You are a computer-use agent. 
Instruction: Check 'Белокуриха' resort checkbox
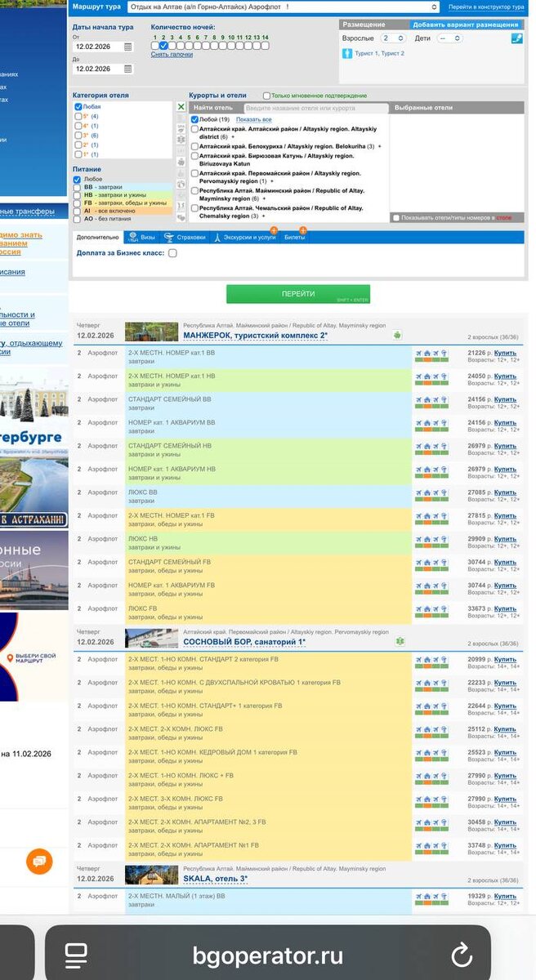coord(194,146)
